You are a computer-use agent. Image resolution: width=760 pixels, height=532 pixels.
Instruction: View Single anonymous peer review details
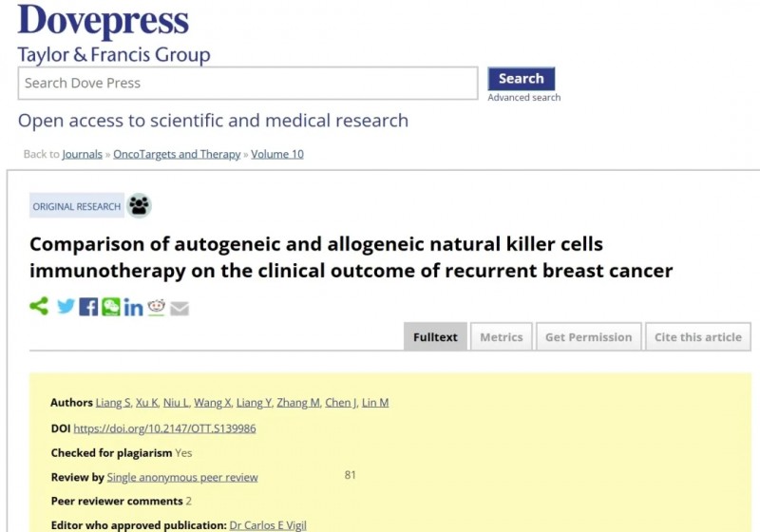(x=182, y=477)
